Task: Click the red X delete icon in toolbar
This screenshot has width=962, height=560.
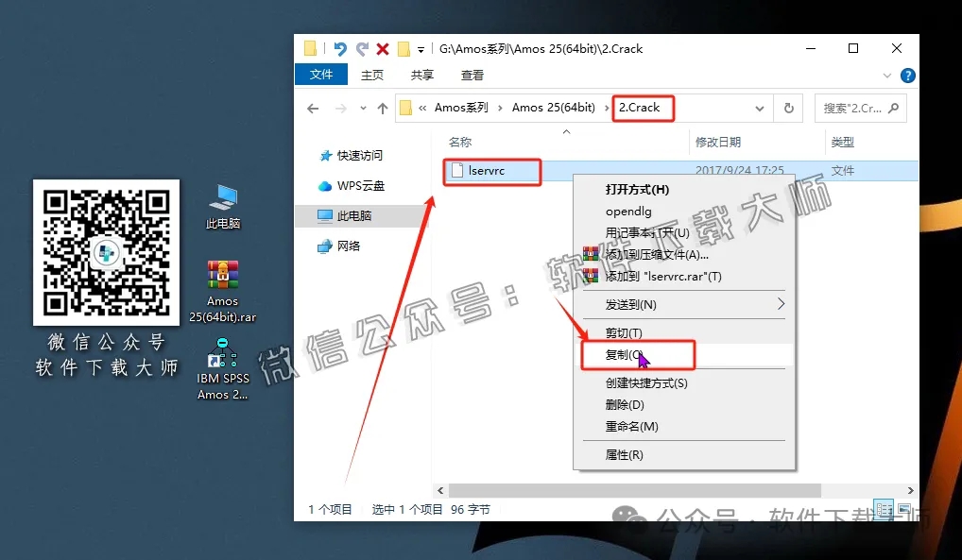Action: coord(384,48)
